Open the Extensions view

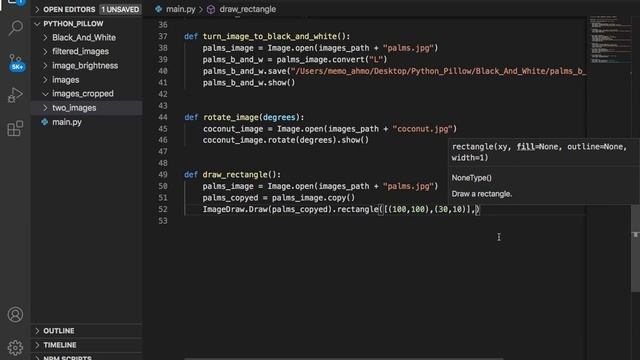pos(15,128)
